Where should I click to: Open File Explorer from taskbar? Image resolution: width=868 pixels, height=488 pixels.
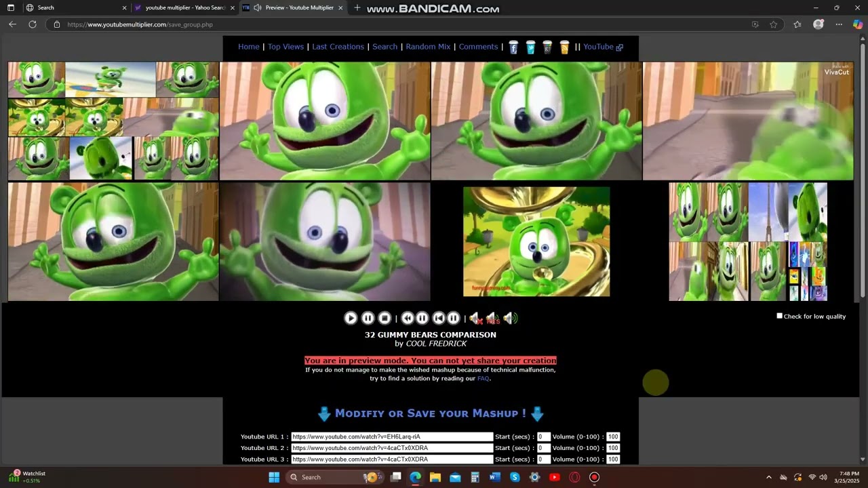point(435,477)
